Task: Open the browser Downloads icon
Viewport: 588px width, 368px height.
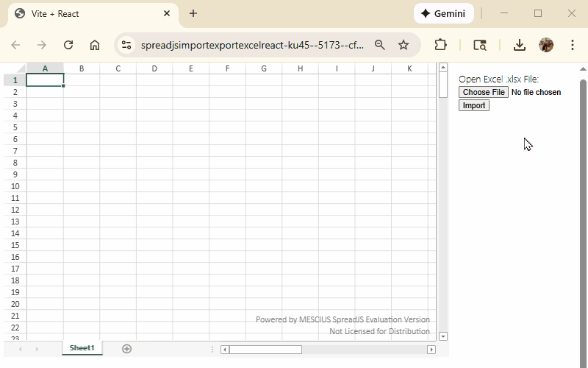Action: tap(520, 45)
